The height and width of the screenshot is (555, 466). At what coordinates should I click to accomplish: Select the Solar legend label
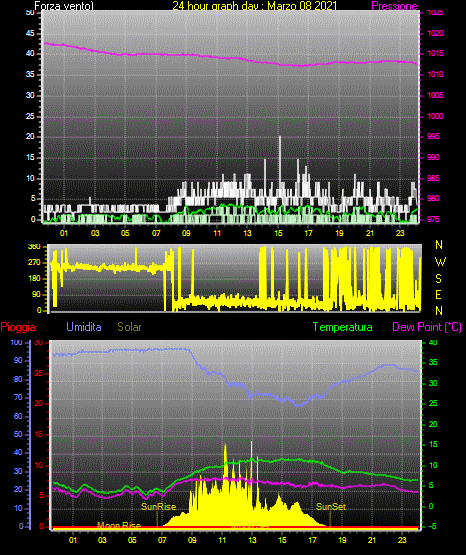point(129,327)
